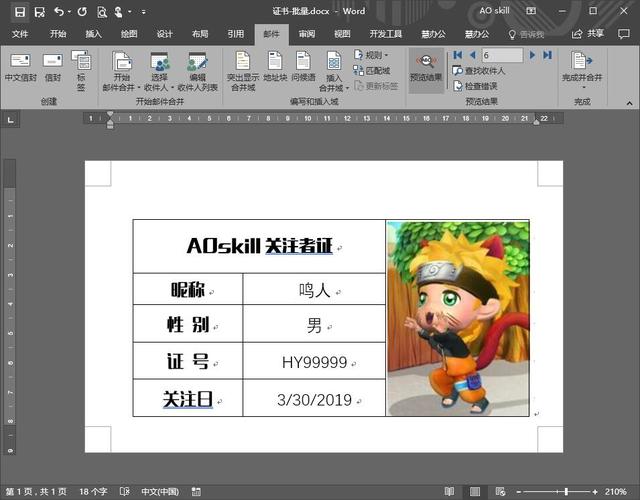Open ribbon display options icon

click(x=531, y=11)
